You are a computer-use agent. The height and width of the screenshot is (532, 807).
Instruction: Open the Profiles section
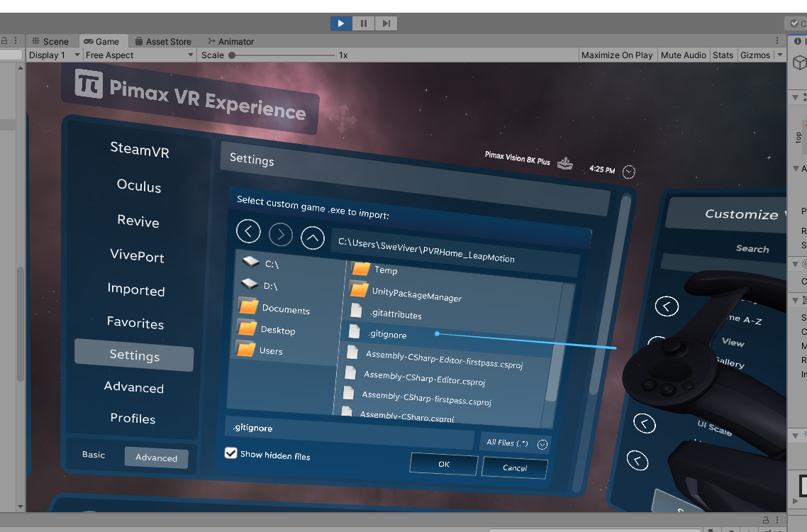click(x=133, y=418)
